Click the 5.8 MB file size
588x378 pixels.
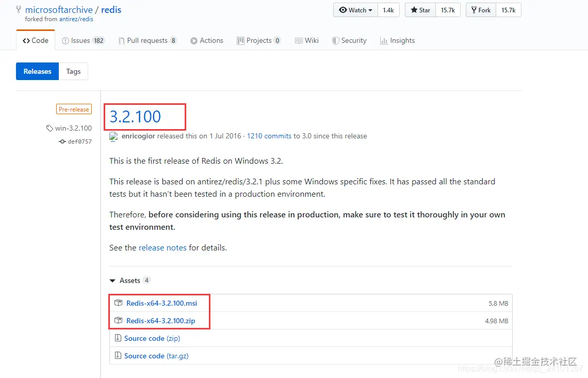click(498, 303)
